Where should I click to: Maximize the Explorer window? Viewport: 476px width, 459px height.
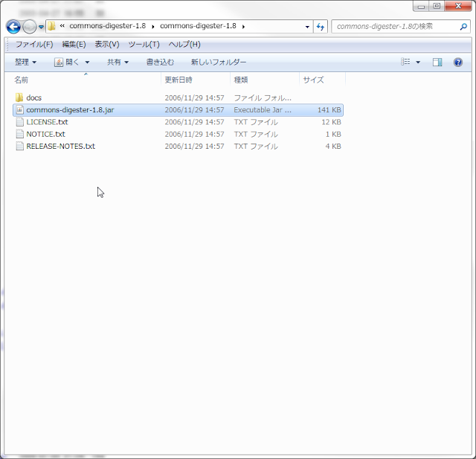click(437, 6)
